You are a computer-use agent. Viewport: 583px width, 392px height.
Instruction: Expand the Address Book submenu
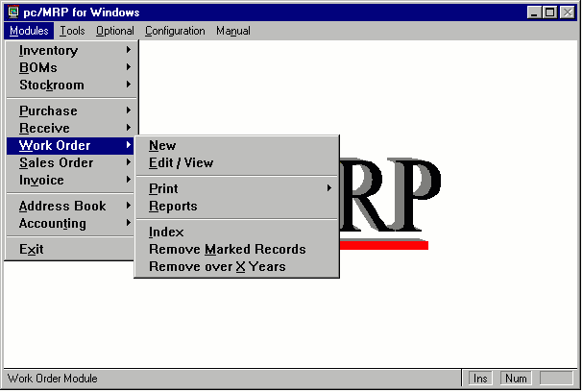(70, 206)
